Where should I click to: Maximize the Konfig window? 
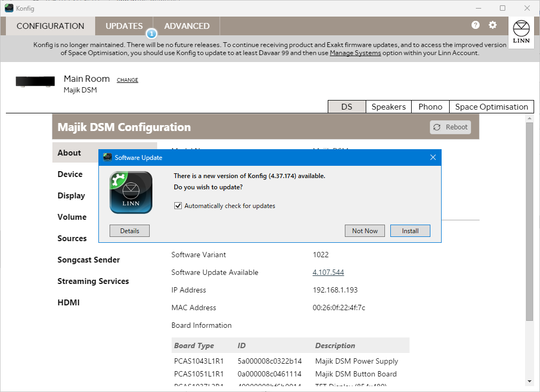click(x=503, y=8)
